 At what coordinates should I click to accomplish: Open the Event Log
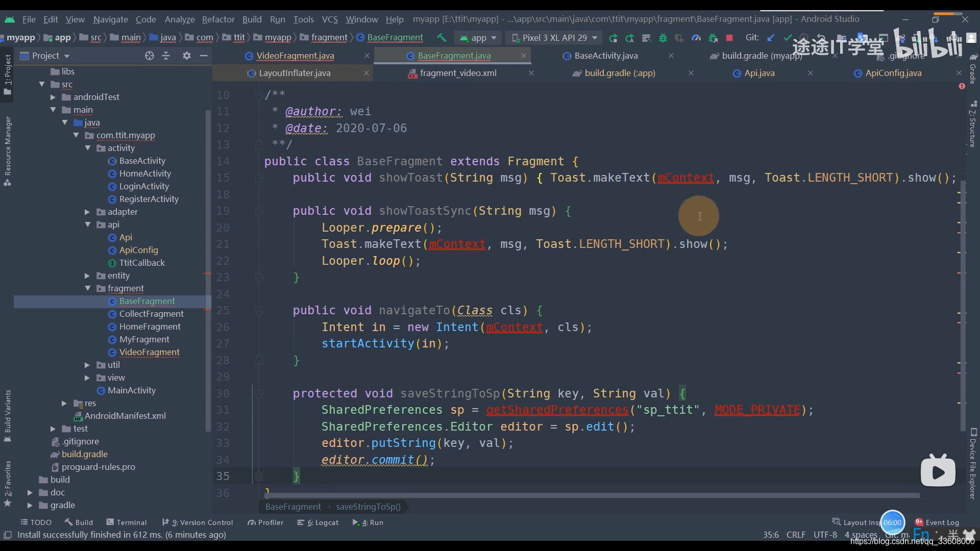[937, 522]
